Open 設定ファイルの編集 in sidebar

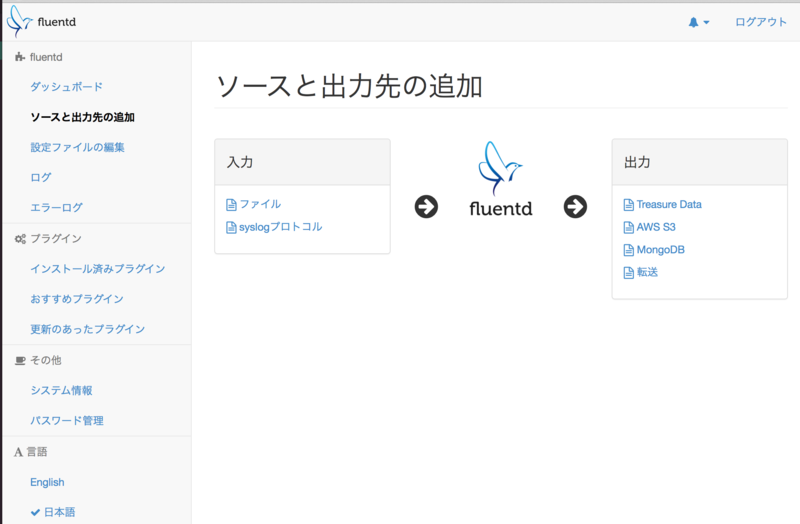click(x=77, y=147)
